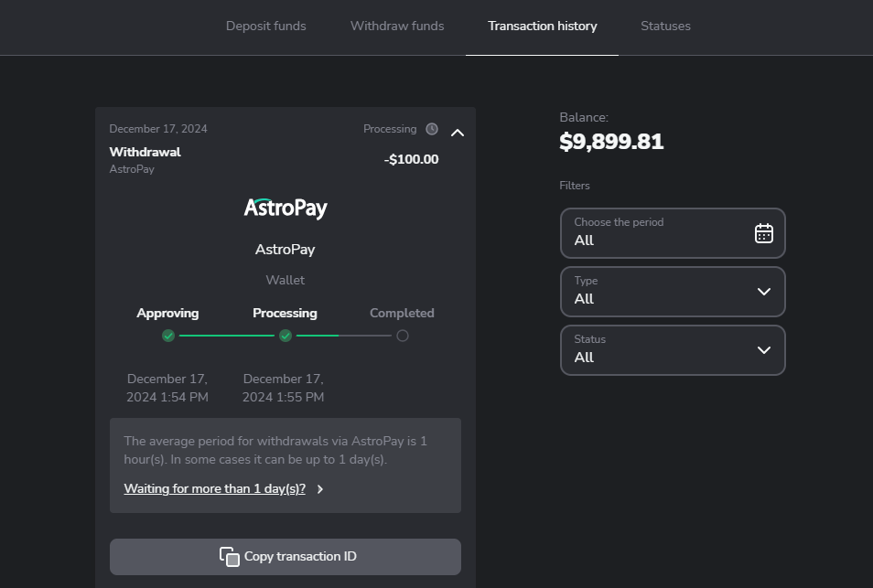Click the Completed step empty circle
The height and width of the screenshot is (588, 873).
tap(402, 336)
